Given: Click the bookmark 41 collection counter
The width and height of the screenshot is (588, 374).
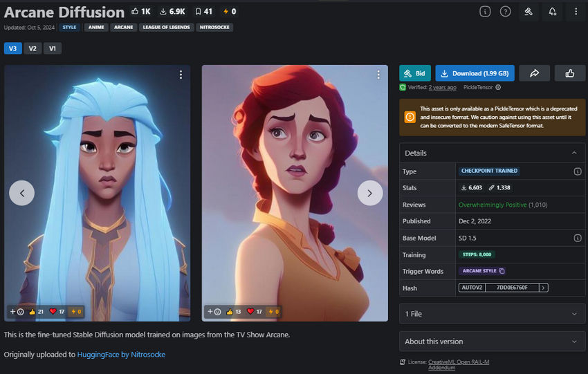Looking at the screenshot, I should (x=204, y=12).
